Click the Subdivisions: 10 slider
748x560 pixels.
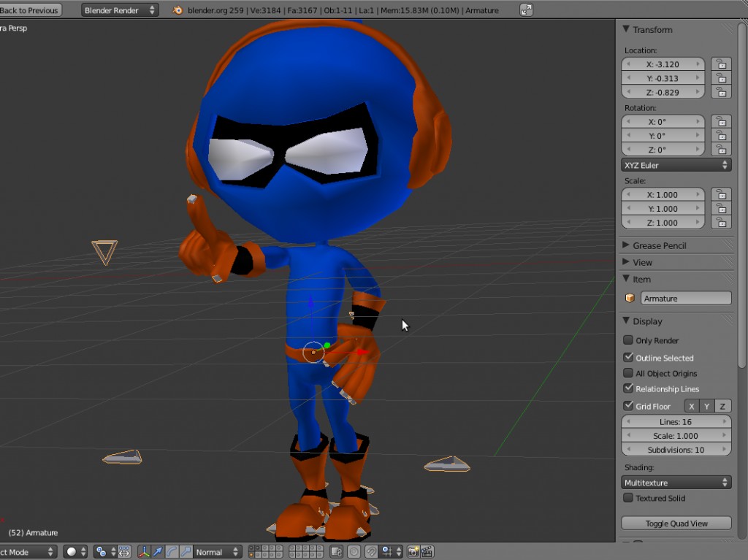point(676,449)
